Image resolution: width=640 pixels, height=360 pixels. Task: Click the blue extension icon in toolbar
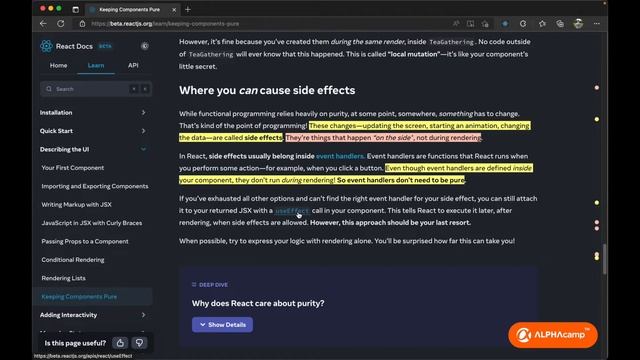pyautogui.click(x=505, y=24)
